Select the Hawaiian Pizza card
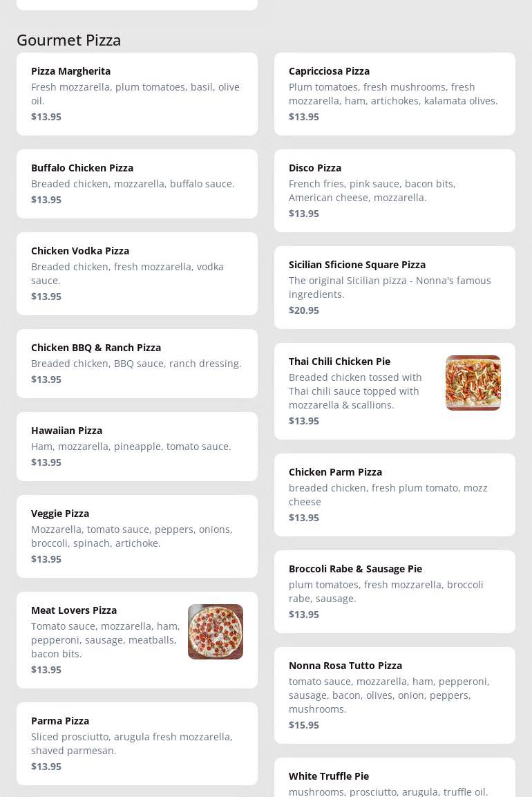532x797 pixels. (x=137, y=447)
